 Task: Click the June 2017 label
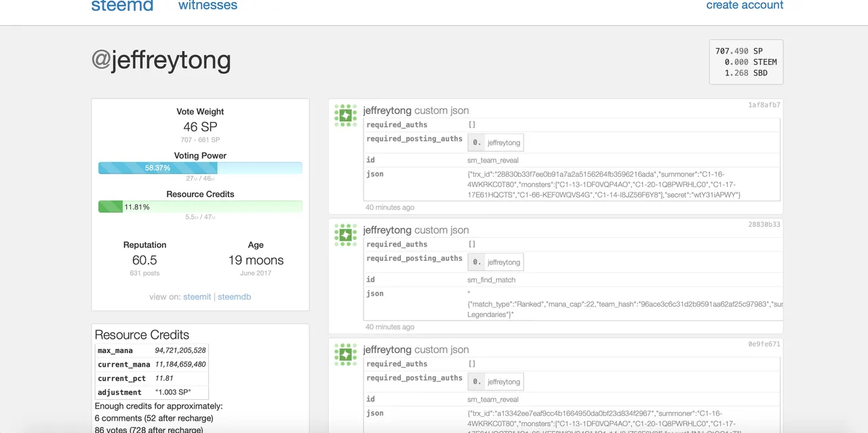(x=256, y=273)
